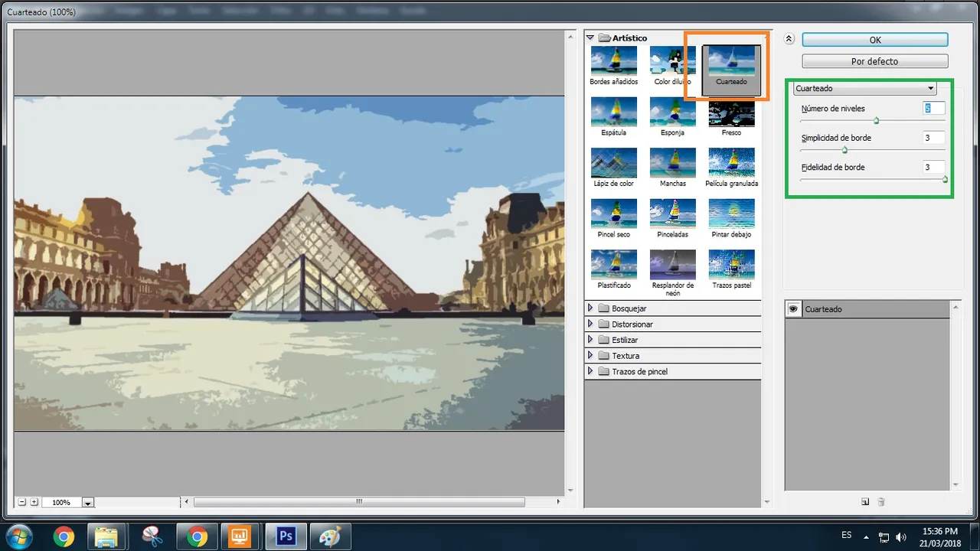Screen dimensions: 980x551
Task: Choose the Color diluido filter thumbnail
Action: 672,65
